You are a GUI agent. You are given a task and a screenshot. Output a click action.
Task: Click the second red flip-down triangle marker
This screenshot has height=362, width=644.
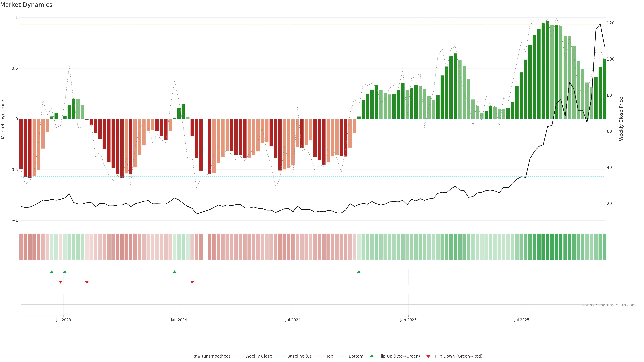[x=87, y=282]
